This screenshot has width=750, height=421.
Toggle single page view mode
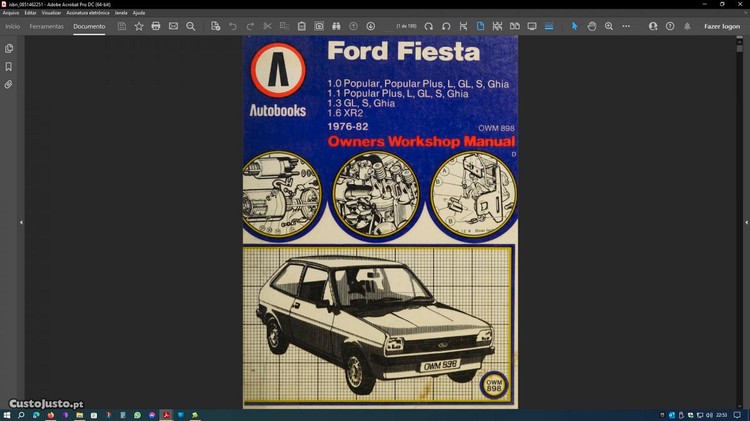point(480,26)
